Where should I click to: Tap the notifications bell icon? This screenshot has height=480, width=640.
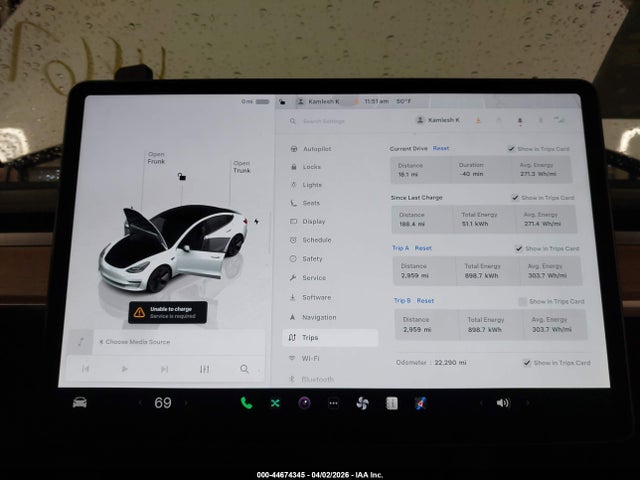pyautogui.click(x=520, y=121)
